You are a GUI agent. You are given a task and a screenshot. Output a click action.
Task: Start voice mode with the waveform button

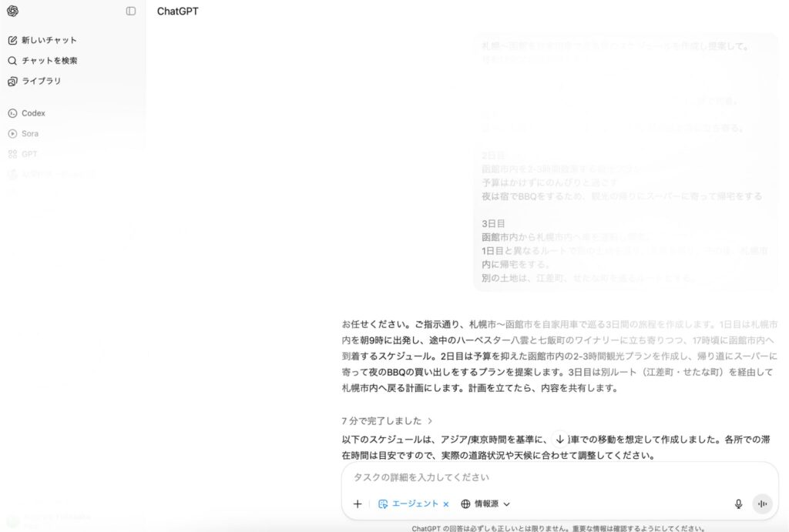(x=762, y=504)
